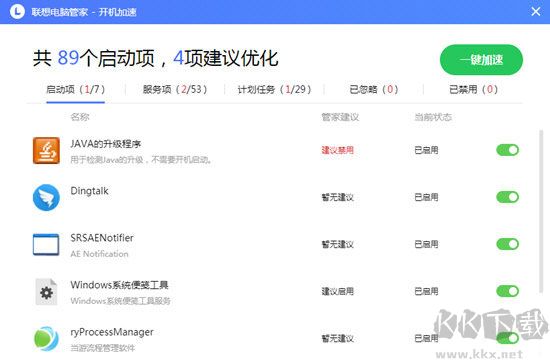Click the Windows系统便笺工具 gear icon

(x=46, y=292)
